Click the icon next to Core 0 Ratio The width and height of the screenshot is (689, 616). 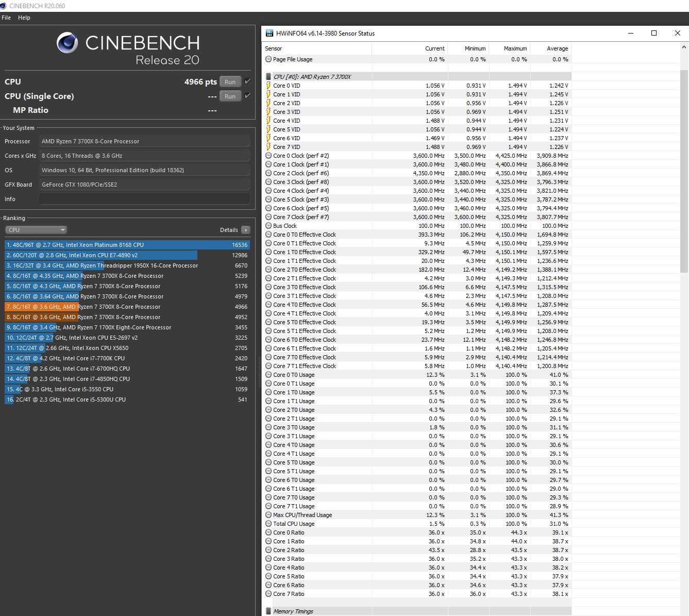268,532
